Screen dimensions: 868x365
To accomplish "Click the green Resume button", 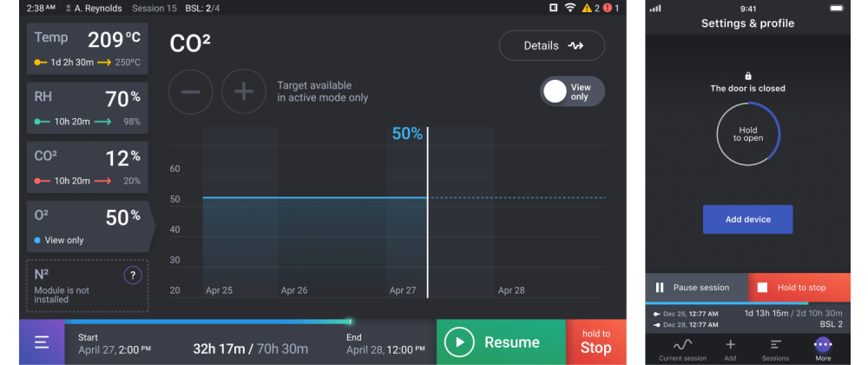I will [500, 342].
